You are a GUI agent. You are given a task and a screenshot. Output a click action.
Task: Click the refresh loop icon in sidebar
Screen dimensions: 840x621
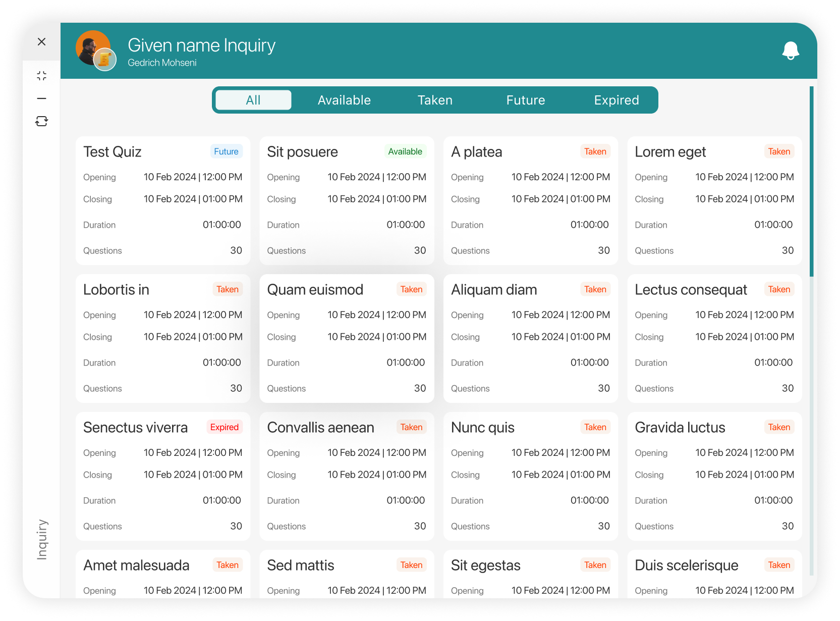pyautogui.click(x=42, y=121)
